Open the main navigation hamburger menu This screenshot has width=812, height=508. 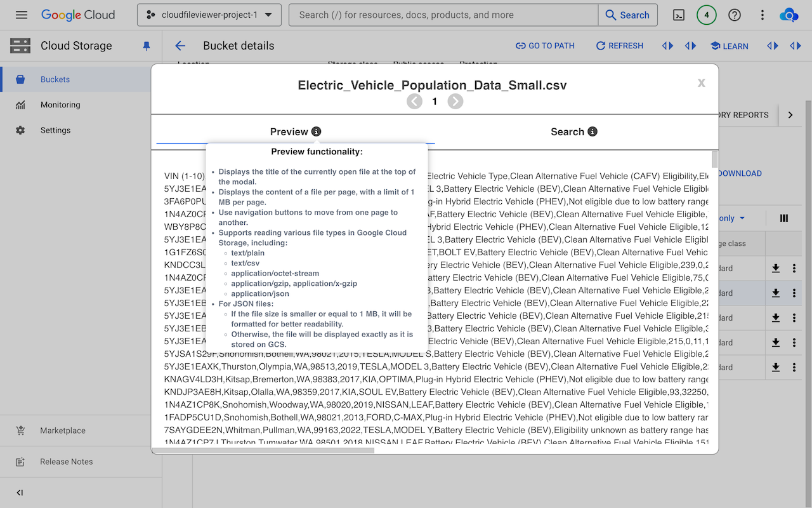click(21, 15)
